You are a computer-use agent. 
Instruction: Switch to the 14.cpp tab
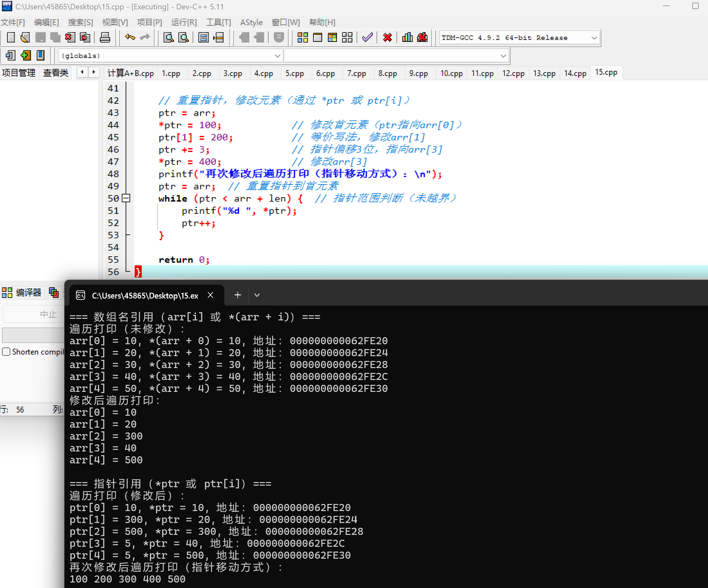[575, 73]
